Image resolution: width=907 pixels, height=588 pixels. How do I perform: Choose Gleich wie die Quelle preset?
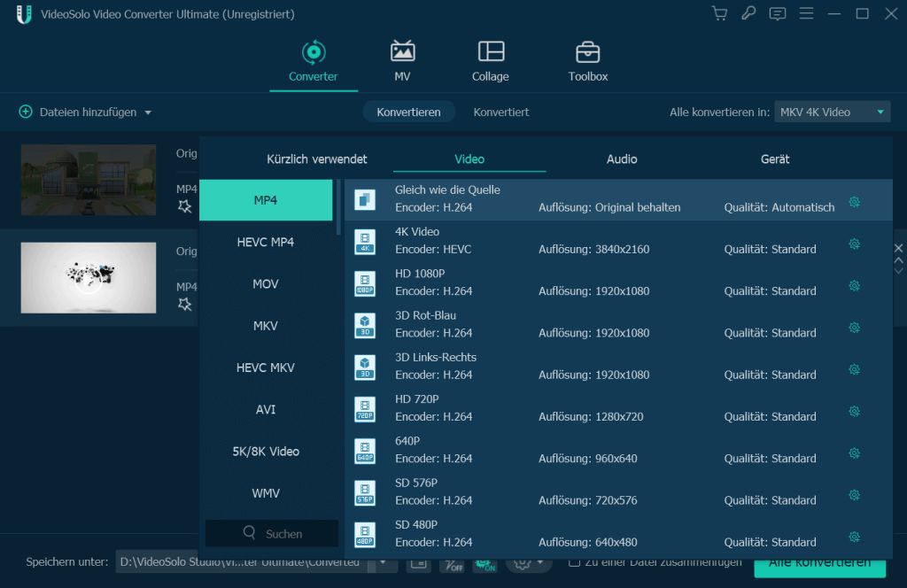[618, 199]
